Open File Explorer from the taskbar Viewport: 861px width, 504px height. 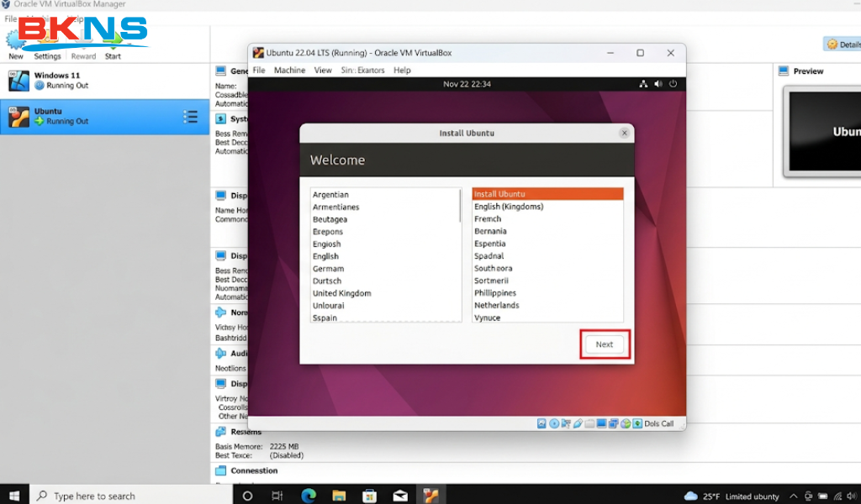(339, 496)
